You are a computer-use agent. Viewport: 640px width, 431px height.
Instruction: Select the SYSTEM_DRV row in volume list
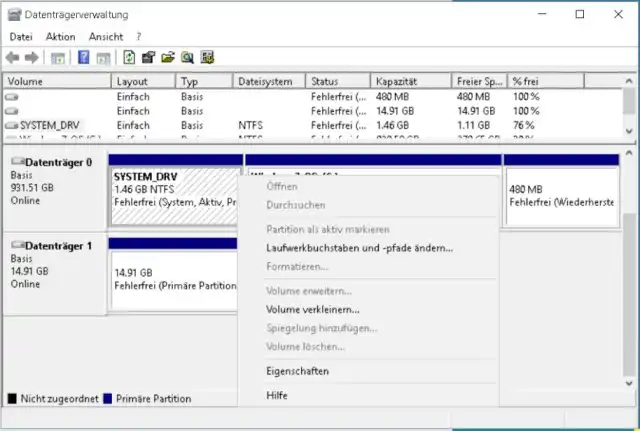[x=48, y=125]
